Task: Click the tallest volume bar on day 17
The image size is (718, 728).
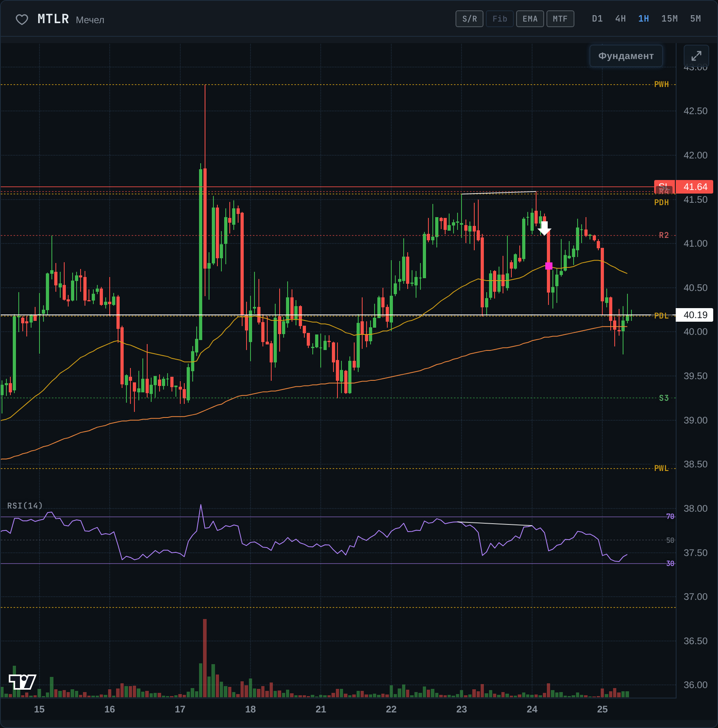Action: (205, 658)
